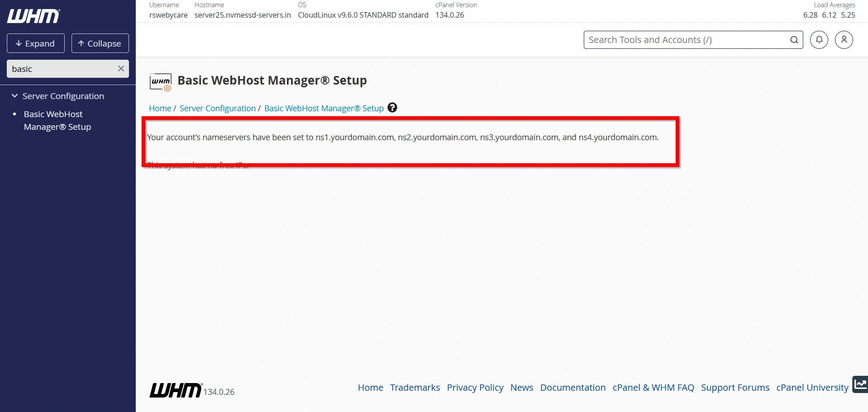Open the help question mark icon
This screenshot has height=412, width=868.
click(392, 108)
